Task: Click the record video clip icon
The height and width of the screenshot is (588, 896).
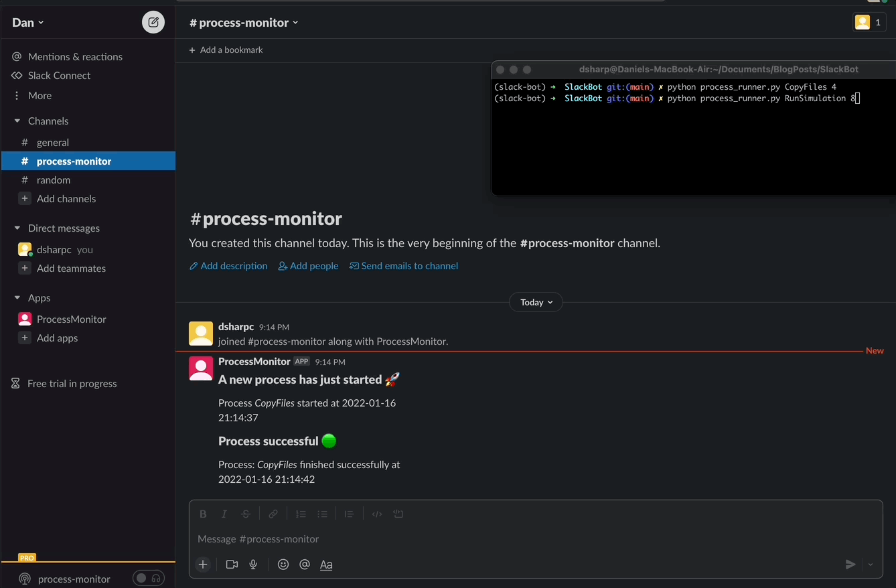Action: click(232, 565)
